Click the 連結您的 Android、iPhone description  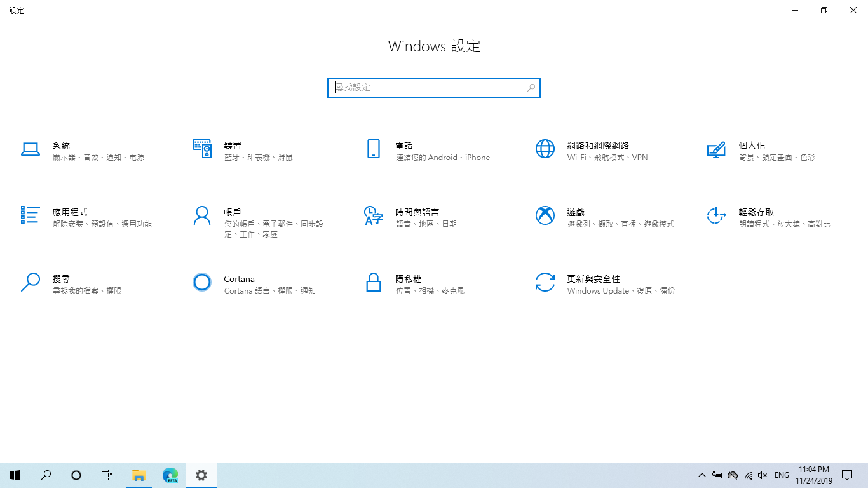pos(443,158)
